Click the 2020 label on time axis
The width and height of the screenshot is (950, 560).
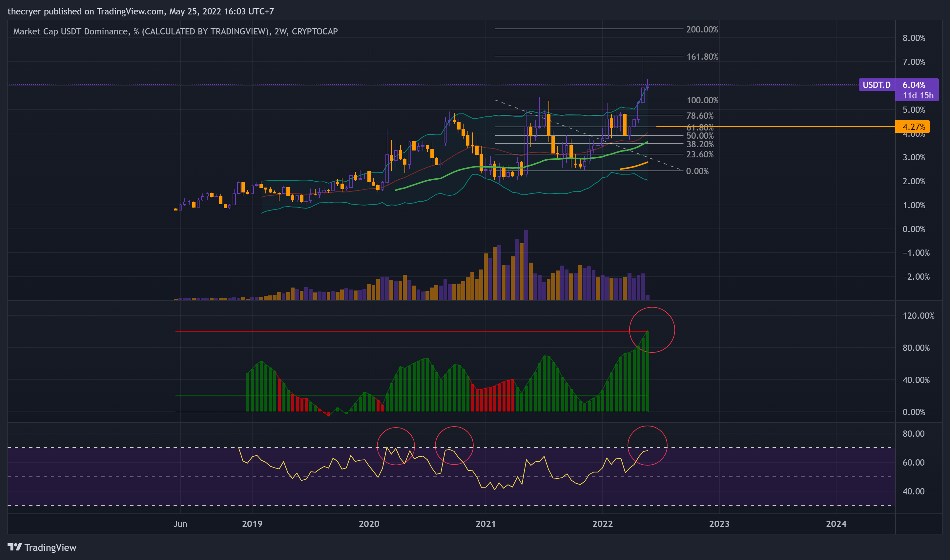pos(369,524)
